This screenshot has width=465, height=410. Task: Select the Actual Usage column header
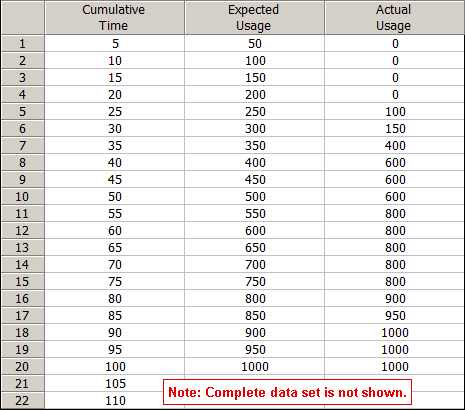click(x=395, y=17)
